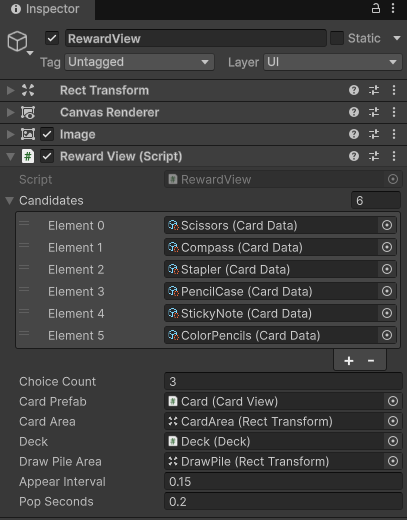This screenshot has width=407, height=520.
Task: Click the Candidates size field
Action: pyautogui.click(x=376, y=200)
